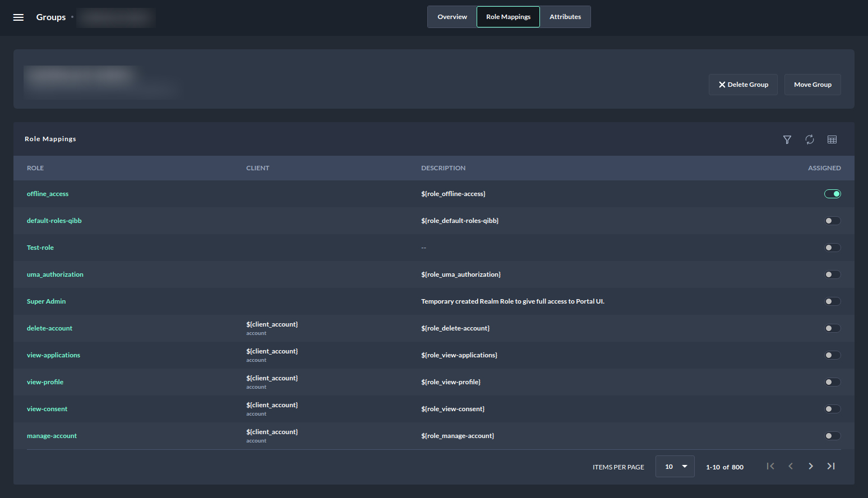
Task: Switch to the Overview tab
Action: tap(452, 17)
